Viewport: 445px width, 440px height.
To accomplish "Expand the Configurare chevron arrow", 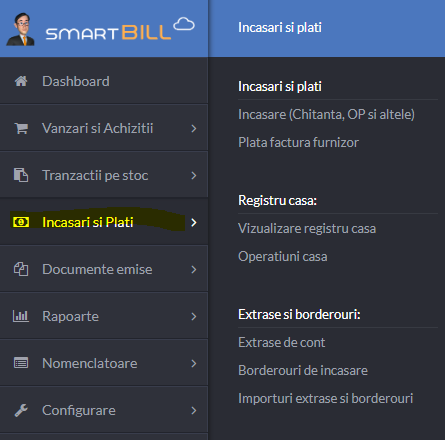I will tap(194, 410).
